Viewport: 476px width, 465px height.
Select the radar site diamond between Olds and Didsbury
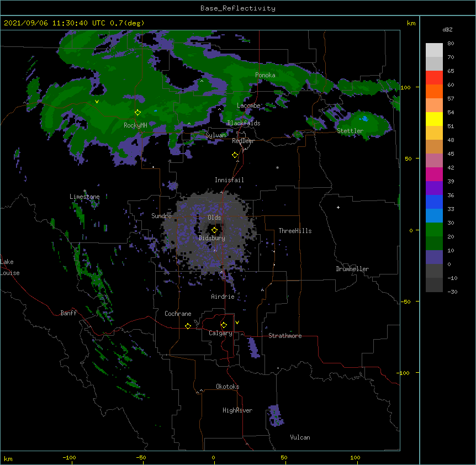coord(214,230)
